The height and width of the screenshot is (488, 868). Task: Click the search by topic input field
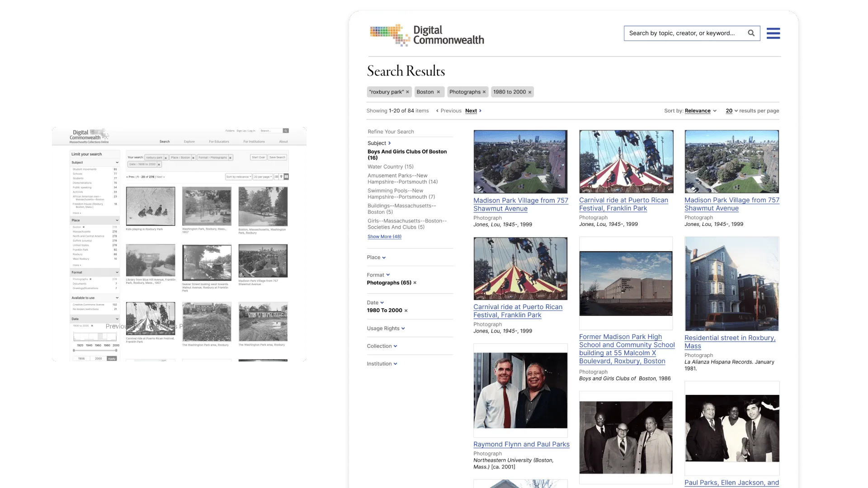tap(683, 33)
